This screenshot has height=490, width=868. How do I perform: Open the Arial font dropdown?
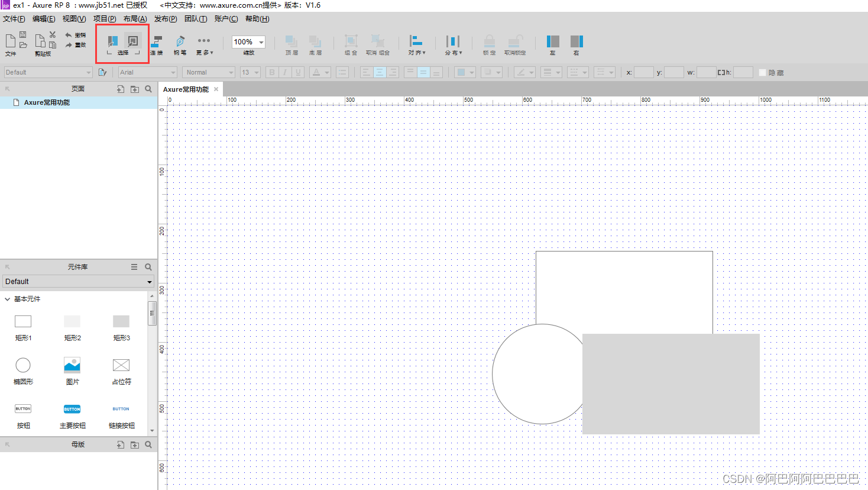click(x=148, y=72)
